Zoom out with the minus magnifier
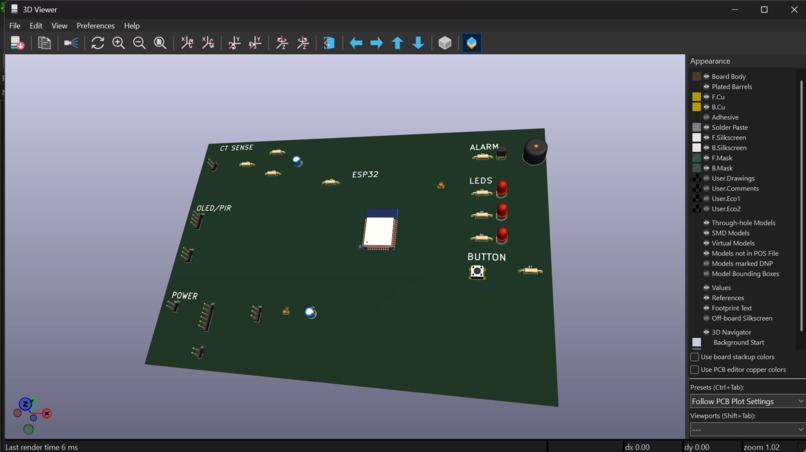The width and height of the screenshot is (806, 452). [x=139, y=43]
